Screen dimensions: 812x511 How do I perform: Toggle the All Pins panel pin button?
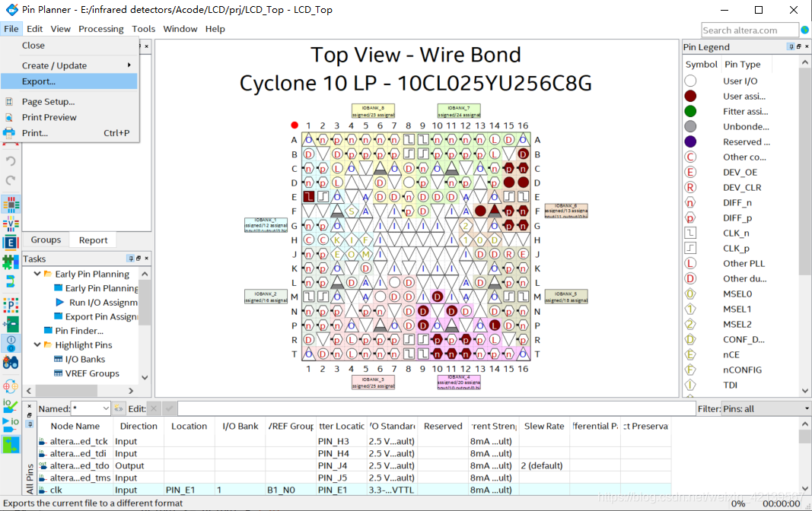(30, 424)
